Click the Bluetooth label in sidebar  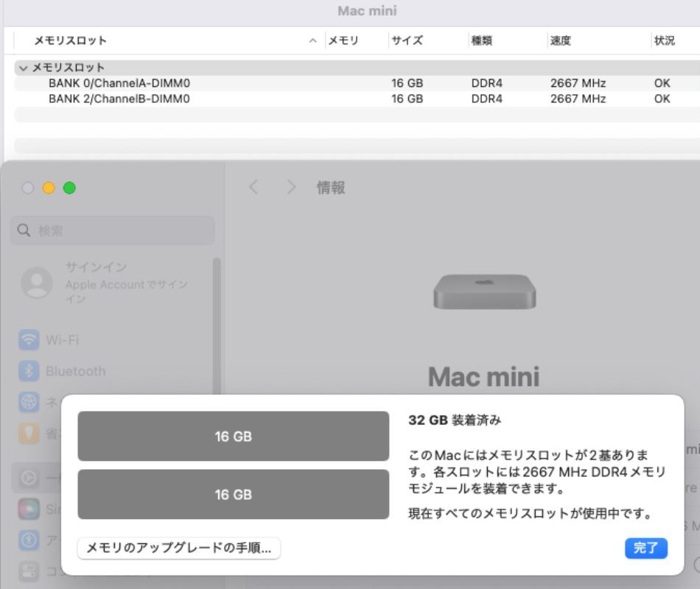(x=76, y=371)
